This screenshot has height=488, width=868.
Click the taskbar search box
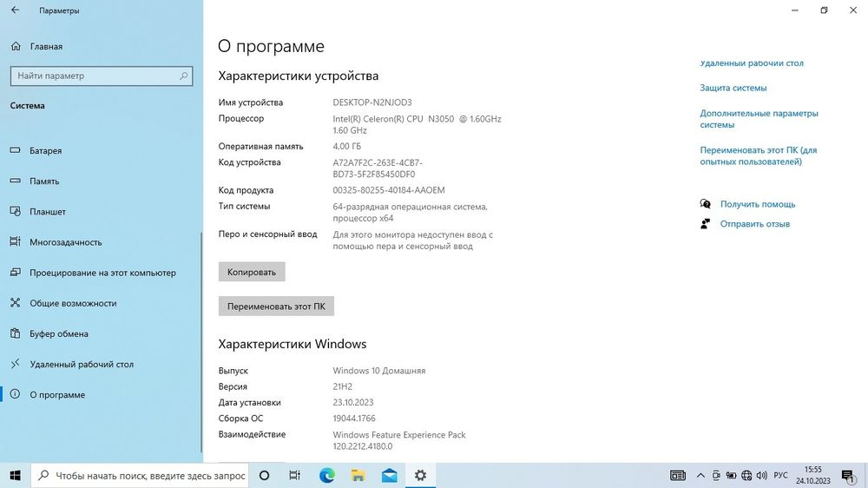tap(138, 475)
